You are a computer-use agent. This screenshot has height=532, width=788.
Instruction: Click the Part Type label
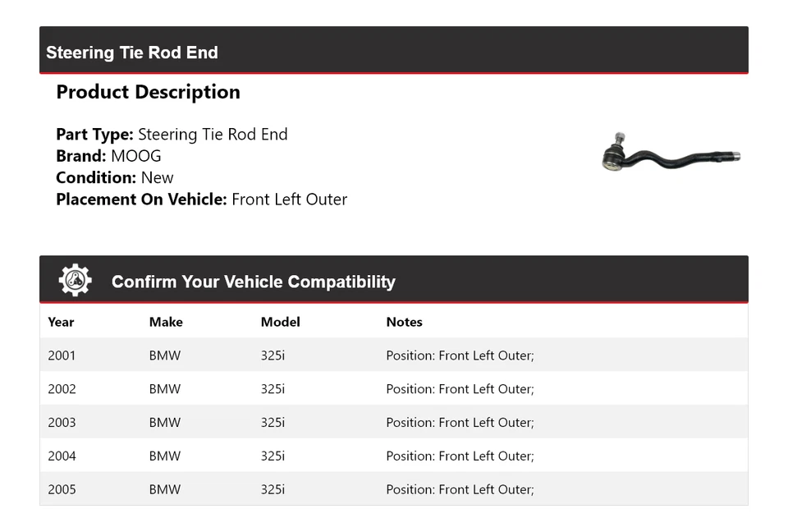[x=94, y=135]
